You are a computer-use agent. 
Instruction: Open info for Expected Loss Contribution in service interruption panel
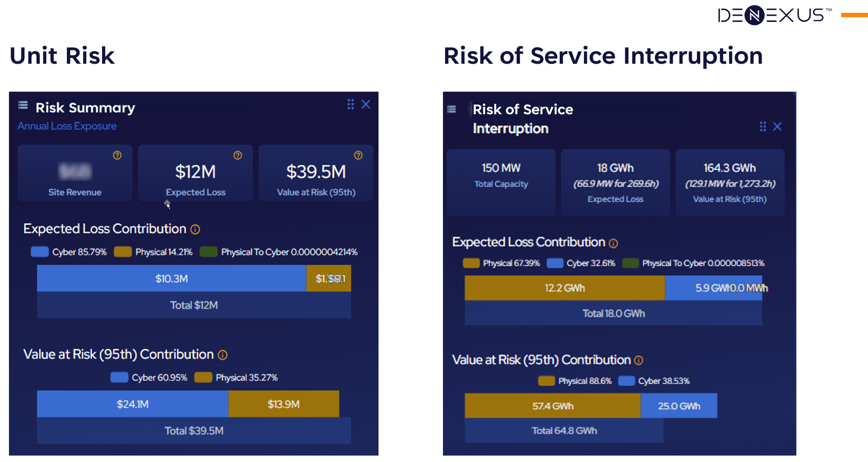point(613,243)
